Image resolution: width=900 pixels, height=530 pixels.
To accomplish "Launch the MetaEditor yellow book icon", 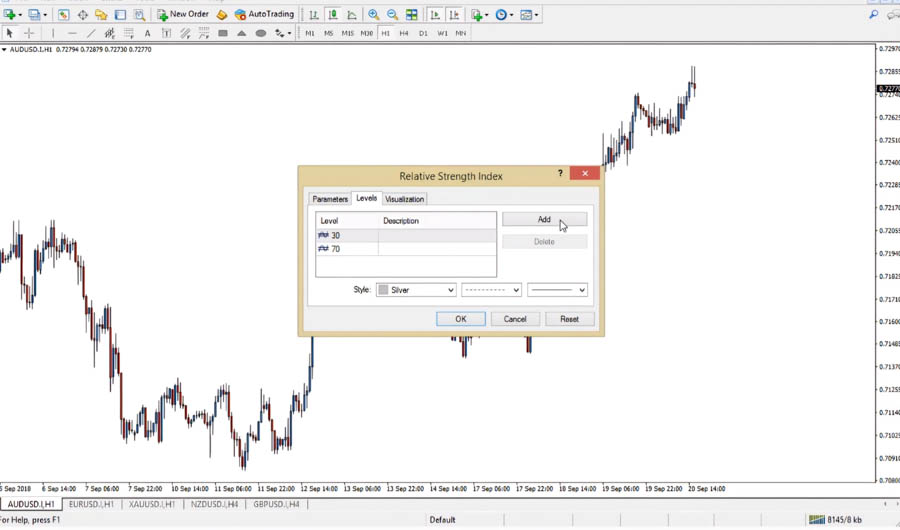I will coord(222,14).
